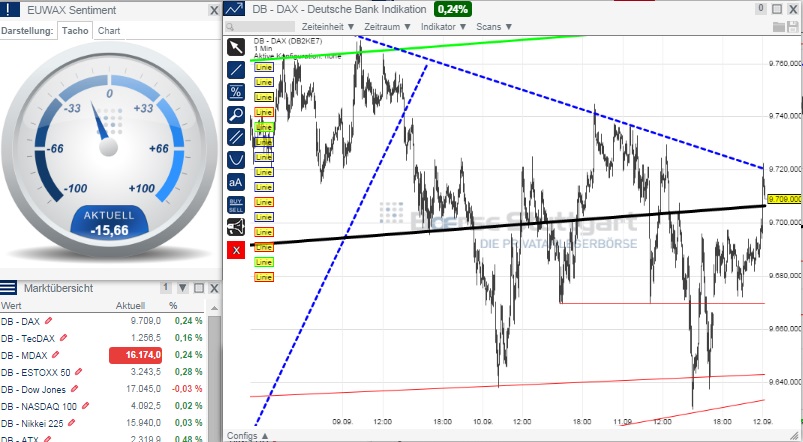Maximize the DAX chart panel

pyautogui.click(x=777, y=9)
